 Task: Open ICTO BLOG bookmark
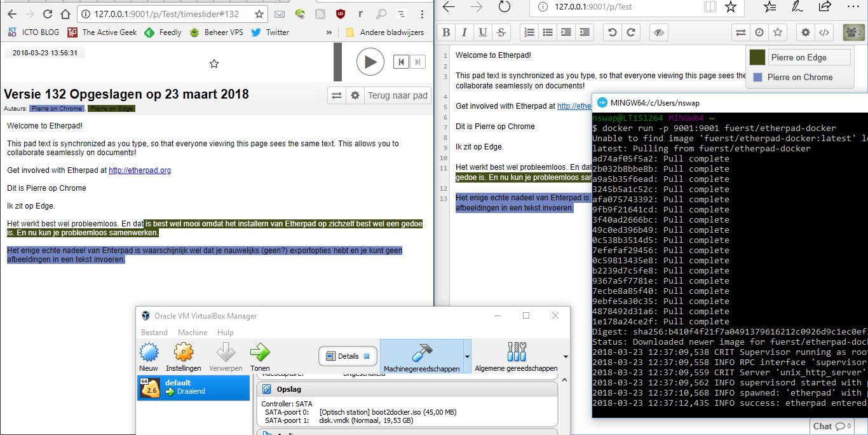pyautogui.click(x=34, y=32)
